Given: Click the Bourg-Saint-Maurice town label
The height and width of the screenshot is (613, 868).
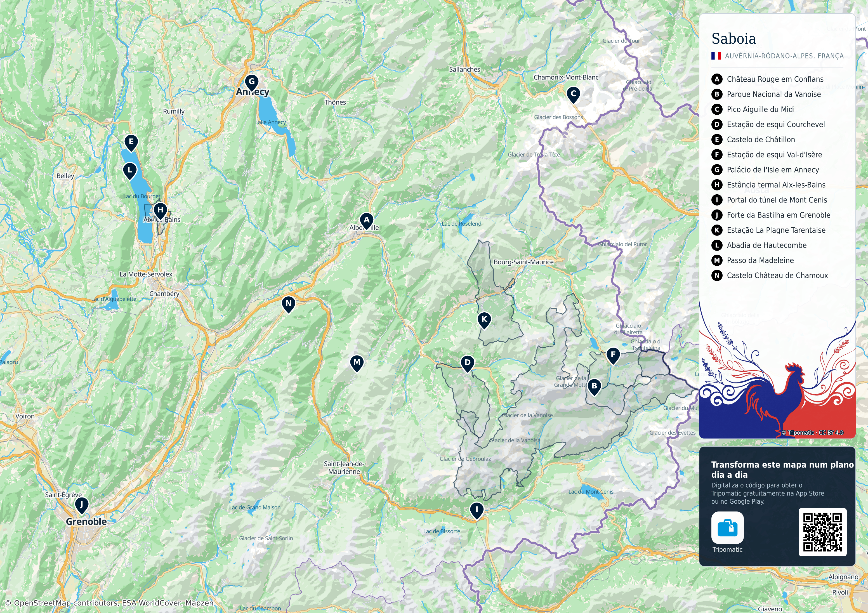Looking at the screenshot, I should coord(523,262).
